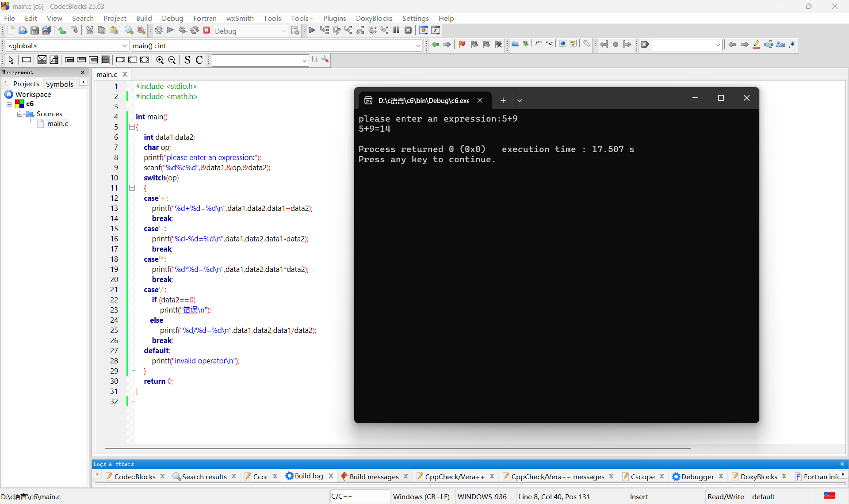Click the Find magnifier icon
Viewport: 849px width, 504px height.
coord(129,31)
